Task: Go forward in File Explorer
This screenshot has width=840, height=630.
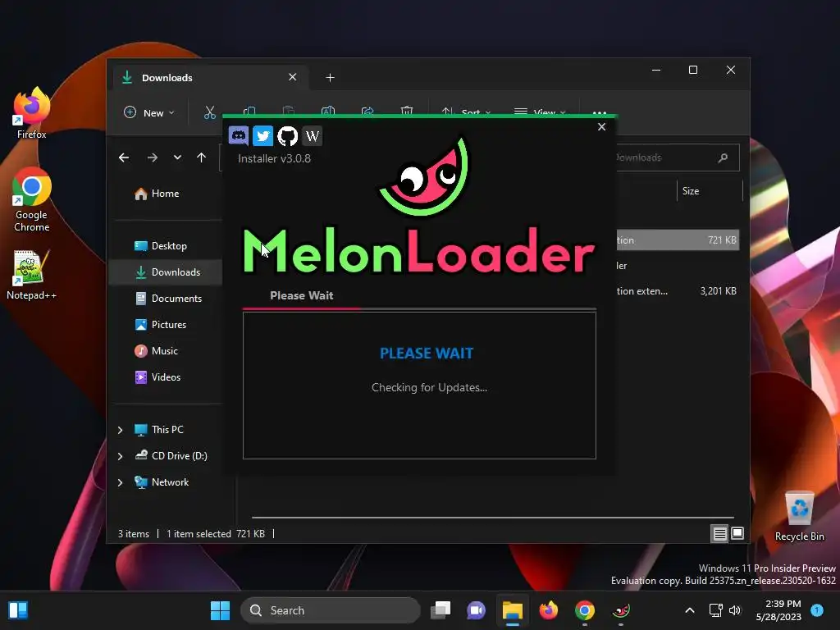Action: tap(152, 157)
